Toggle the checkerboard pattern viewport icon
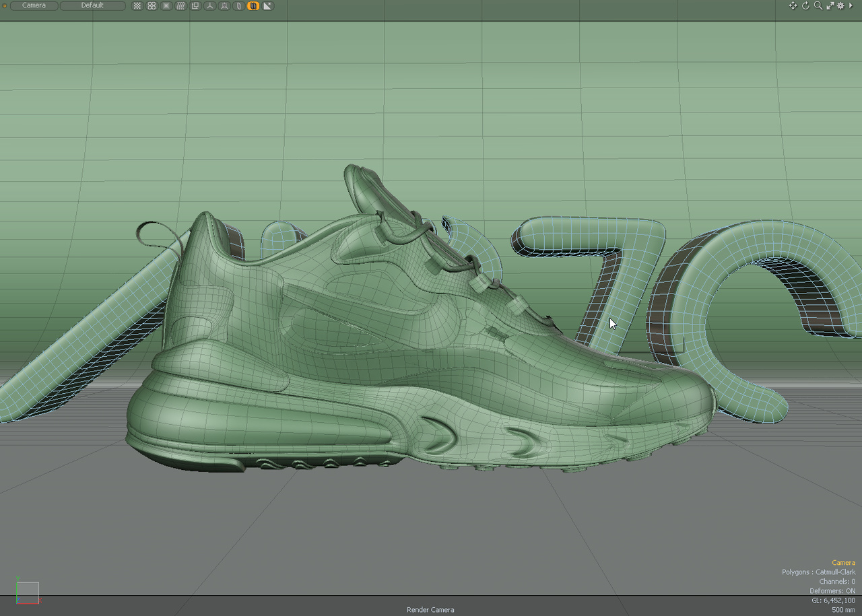This screenshot has height=616, width=862. coord(137,5)
